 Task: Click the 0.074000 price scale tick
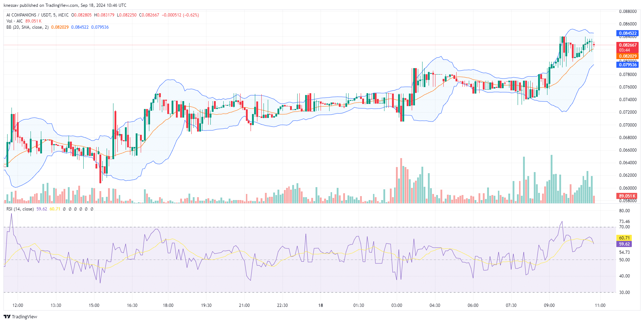(x=627, y=100)
